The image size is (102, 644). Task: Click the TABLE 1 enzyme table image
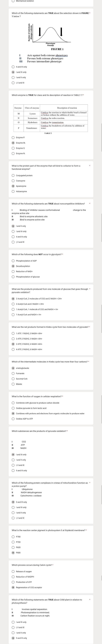click(x=51, y=118)
